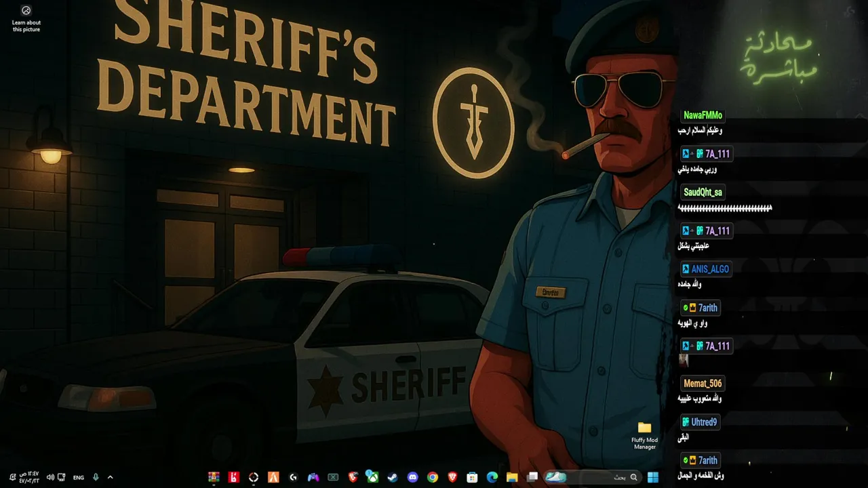This screenshot has height=488, width=868.
Task: Expand the hidden tray icons chevron
Action: coord(110,477)
